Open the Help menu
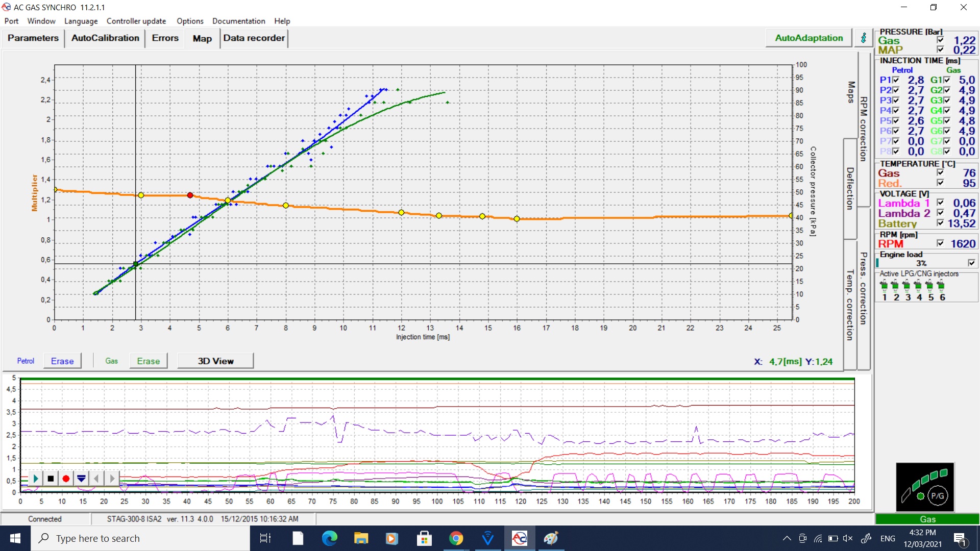980x551 pixels. point(282,21)
